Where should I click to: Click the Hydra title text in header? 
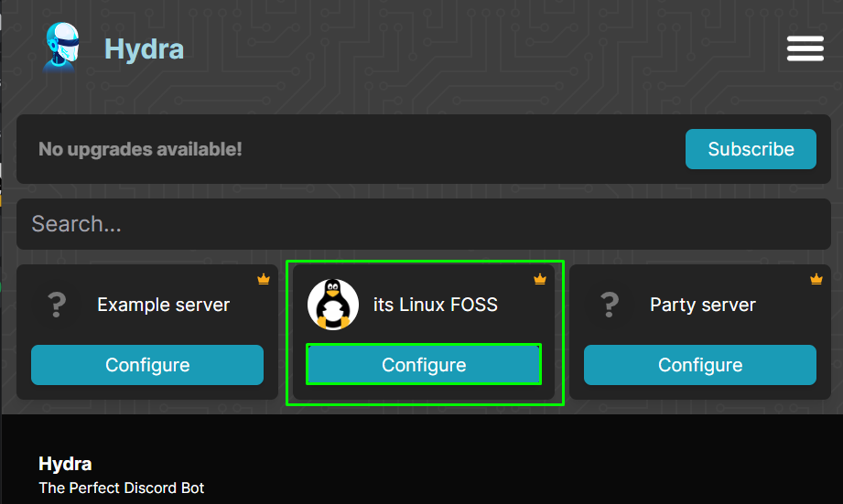(144, 48)
